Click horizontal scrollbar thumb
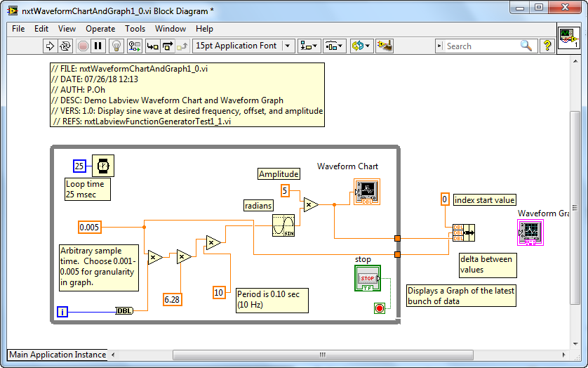Screen dimensions: 588x368 click(323, 355)
